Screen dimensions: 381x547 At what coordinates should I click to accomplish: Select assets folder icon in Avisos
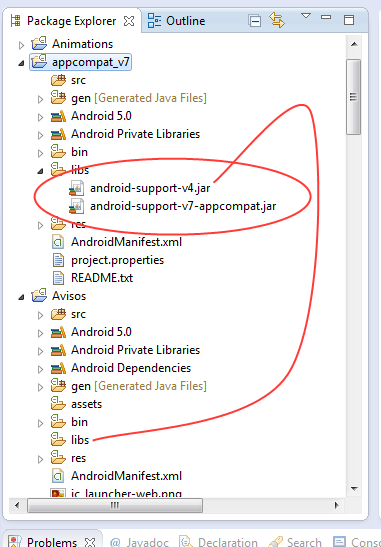tap(58, 403)
